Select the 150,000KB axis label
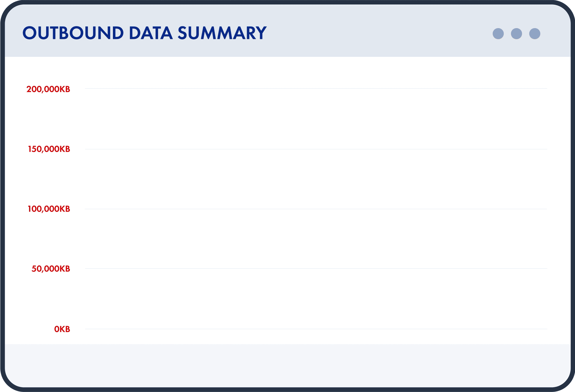This screenshot has width=575, height=392. pos(49,149)
